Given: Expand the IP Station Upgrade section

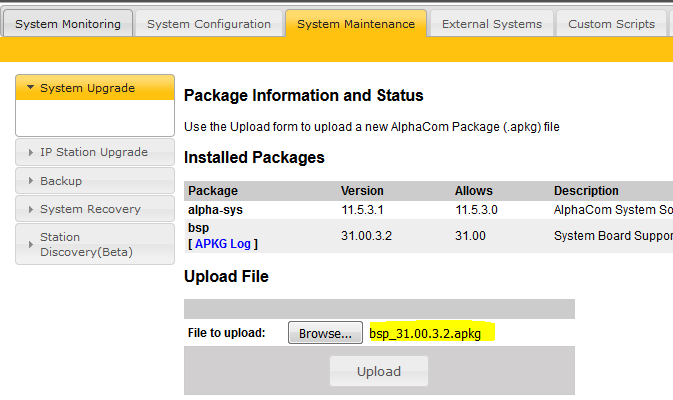Looking at the screenshot, I should [95, 152].
